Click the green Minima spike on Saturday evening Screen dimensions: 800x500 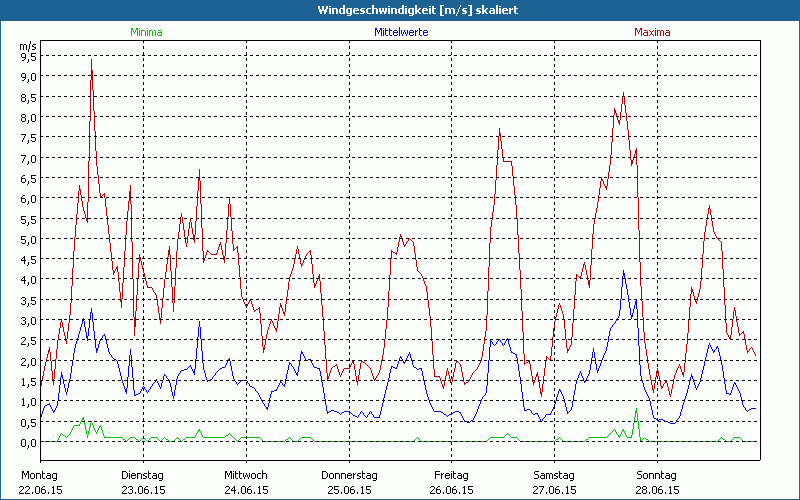636,409
